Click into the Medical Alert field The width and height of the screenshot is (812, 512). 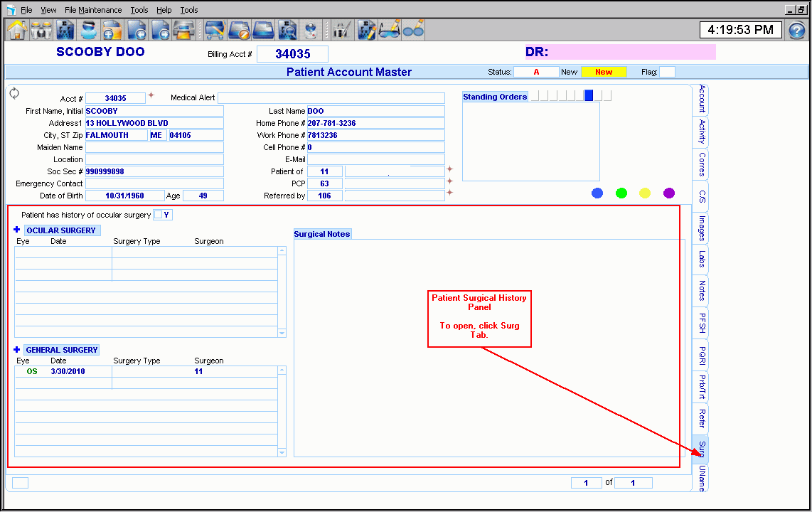click(331, 98)
